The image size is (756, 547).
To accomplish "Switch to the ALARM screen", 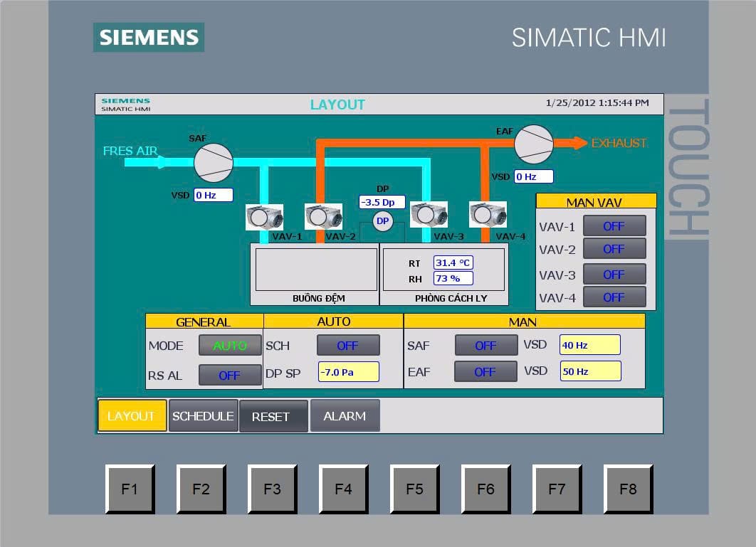I will coord(345,416).
